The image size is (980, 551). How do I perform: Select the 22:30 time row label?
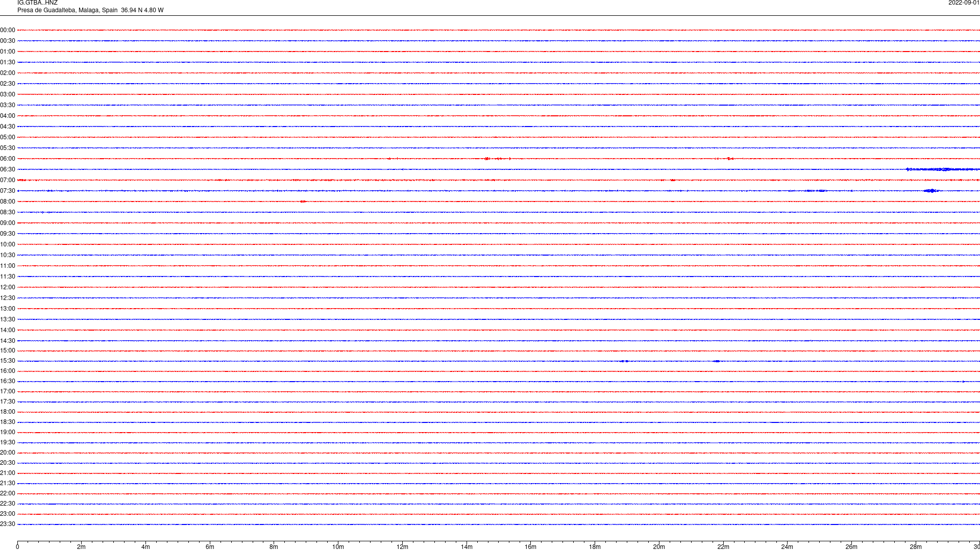pos(8,504)
